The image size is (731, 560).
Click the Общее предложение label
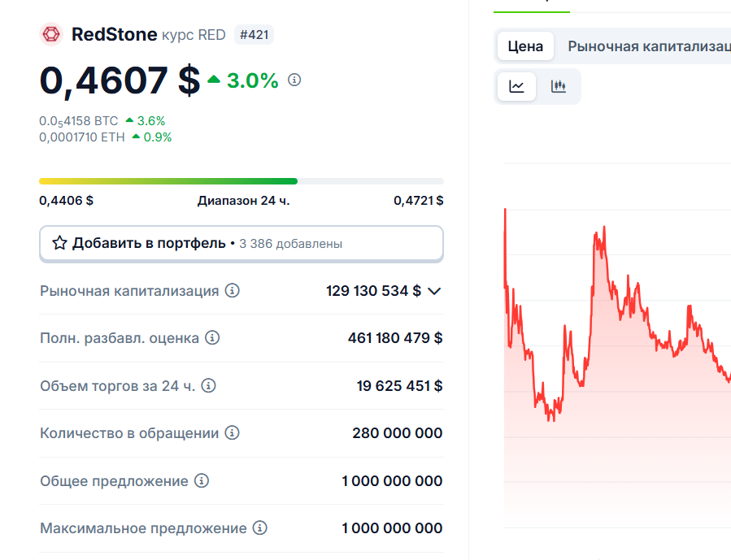(x=114, y=481)
